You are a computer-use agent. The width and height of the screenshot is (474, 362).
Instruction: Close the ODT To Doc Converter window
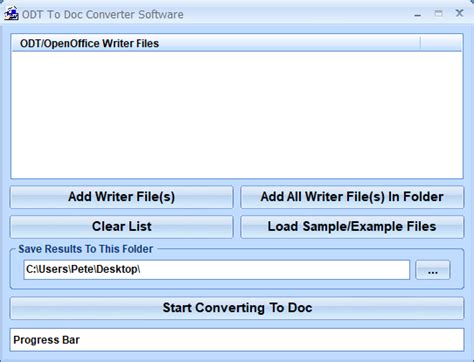(460, 13)
